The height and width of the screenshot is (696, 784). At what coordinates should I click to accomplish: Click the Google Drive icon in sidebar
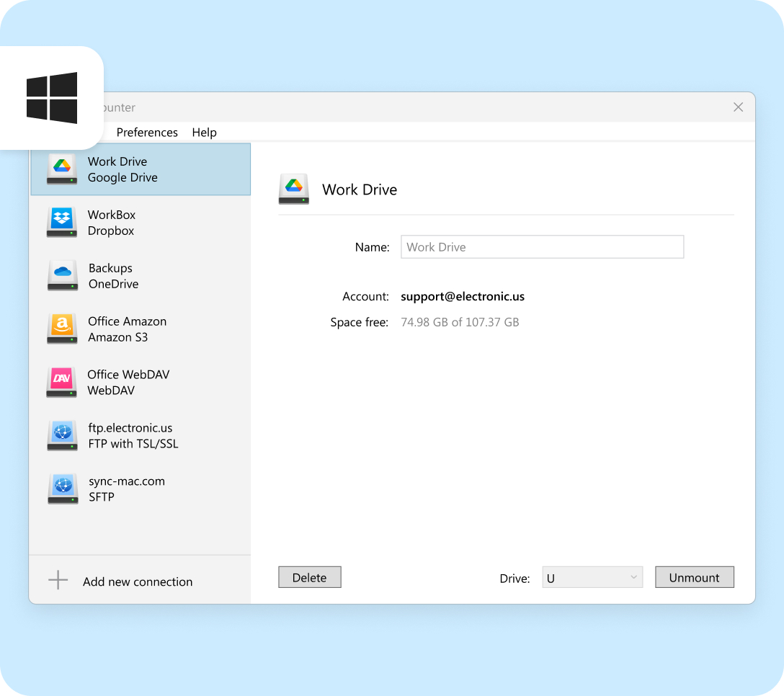coord(62,169)
